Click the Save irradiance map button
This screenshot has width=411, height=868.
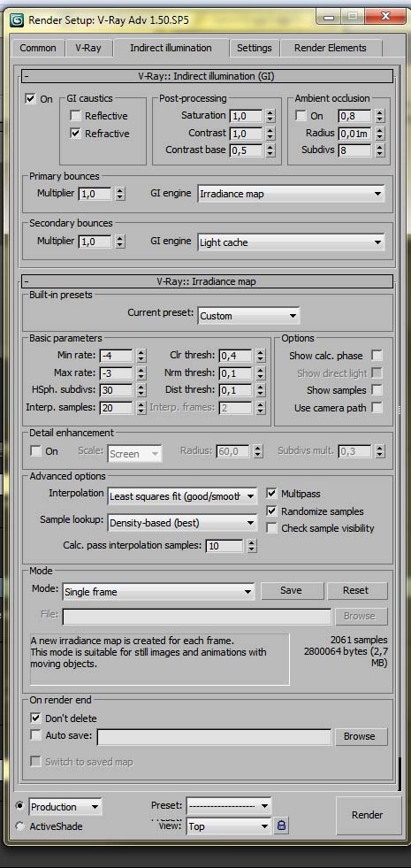[x=292, y=590]
